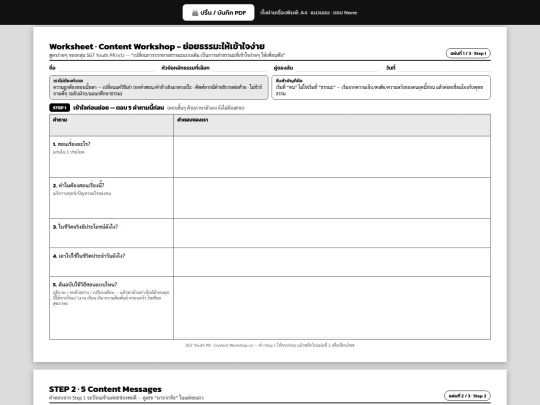Click question 2 'ทำไมต้องสอนเรื่องนี้?' cell
This screenshot has height=405, width=540.
(x=111, y=198)
